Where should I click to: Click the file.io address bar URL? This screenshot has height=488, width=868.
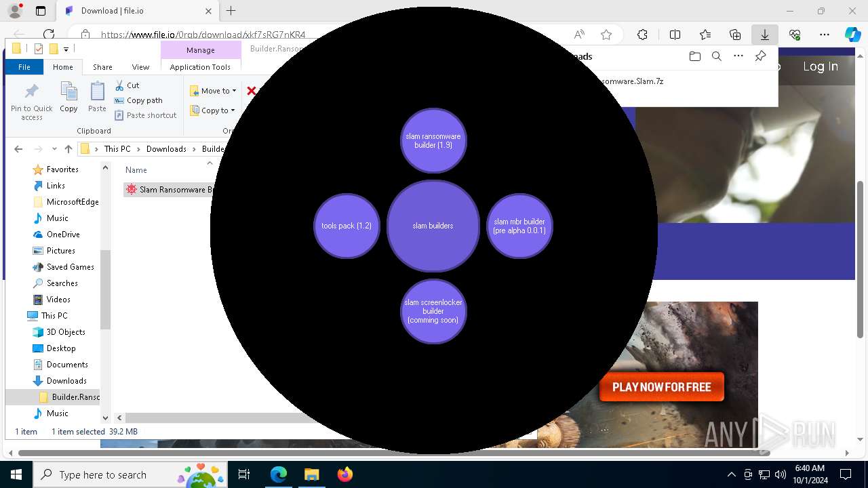coord(203,35)
